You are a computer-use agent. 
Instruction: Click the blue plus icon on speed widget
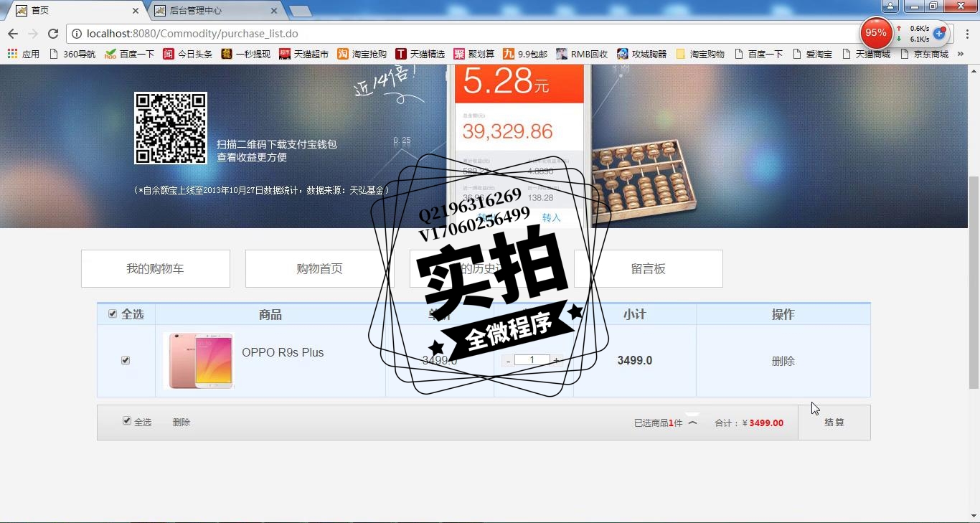pos(939,33)
